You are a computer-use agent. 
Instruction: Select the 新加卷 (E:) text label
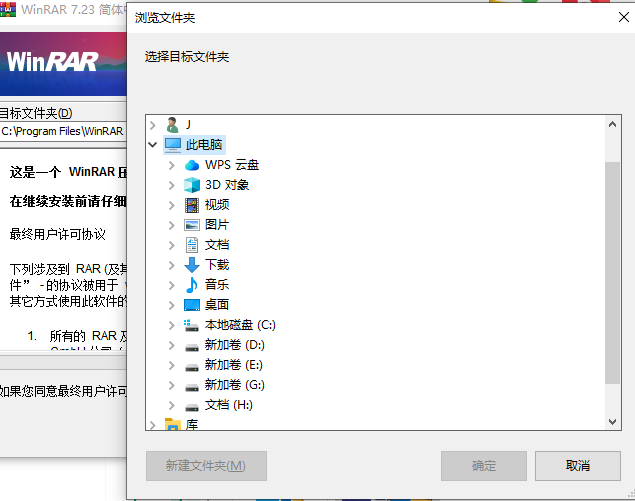point(234,365)
